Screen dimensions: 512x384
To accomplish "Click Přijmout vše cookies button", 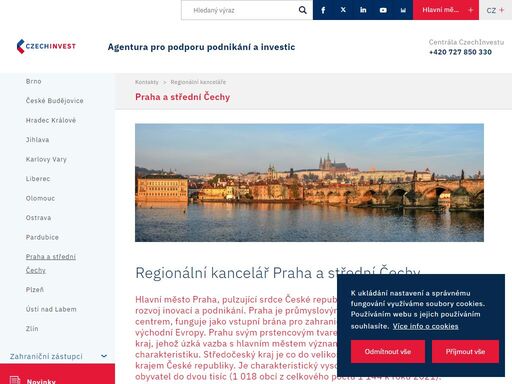I will tap(465, 352).
